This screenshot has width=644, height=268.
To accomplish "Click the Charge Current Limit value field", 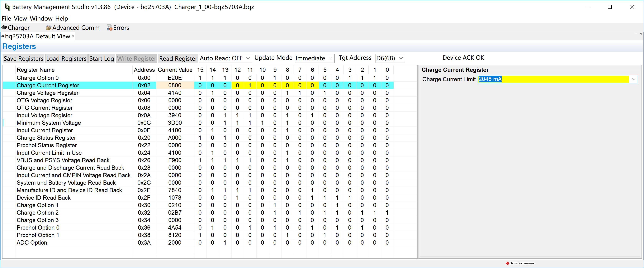I will pos(553,79).
